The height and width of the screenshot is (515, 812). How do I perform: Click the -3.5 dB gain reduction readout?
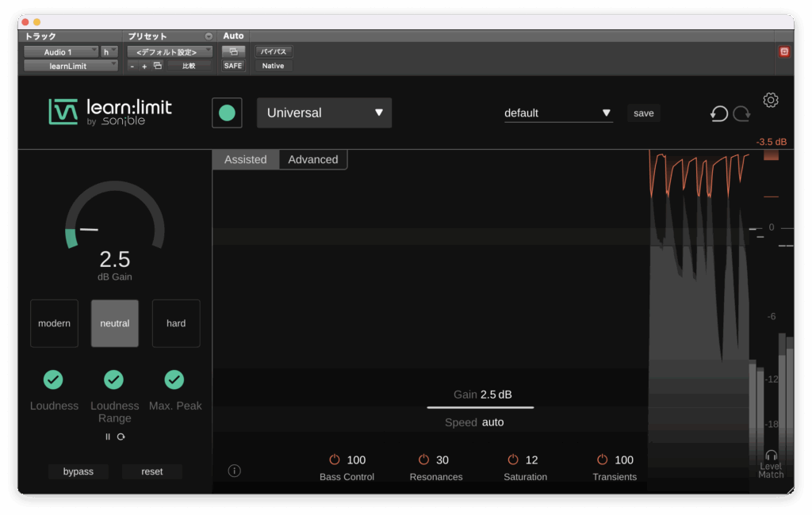[771, 142]
